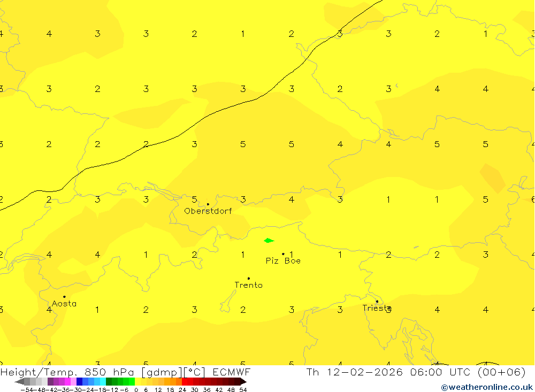Click the Piz Boe location label
The height and width of the screenshot is (392, 535).
click(x=283, y=261)
